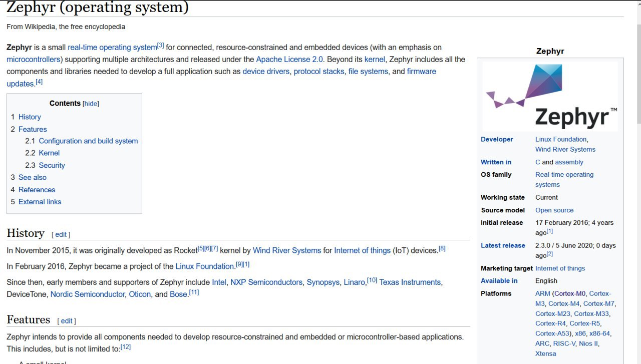Follow Linux Foundation link in History paragraph
The width and height of the screenshot is (641, 364).
click(x=205, y=266)
